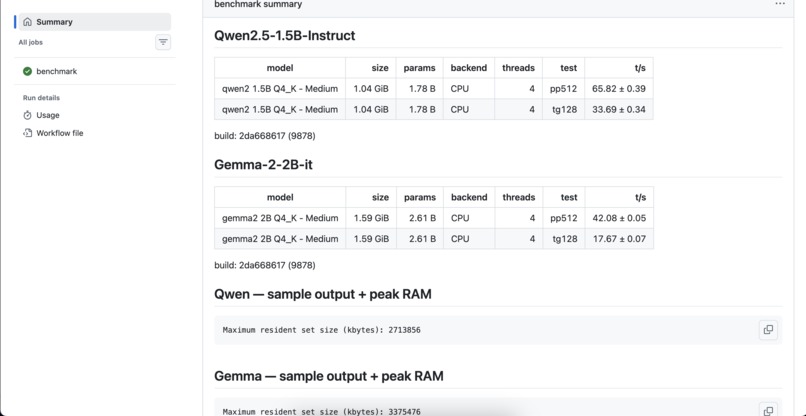The image size is (806, 416).
Task: Click the build text below the Gemma table
Action: [x=265, y=265]
